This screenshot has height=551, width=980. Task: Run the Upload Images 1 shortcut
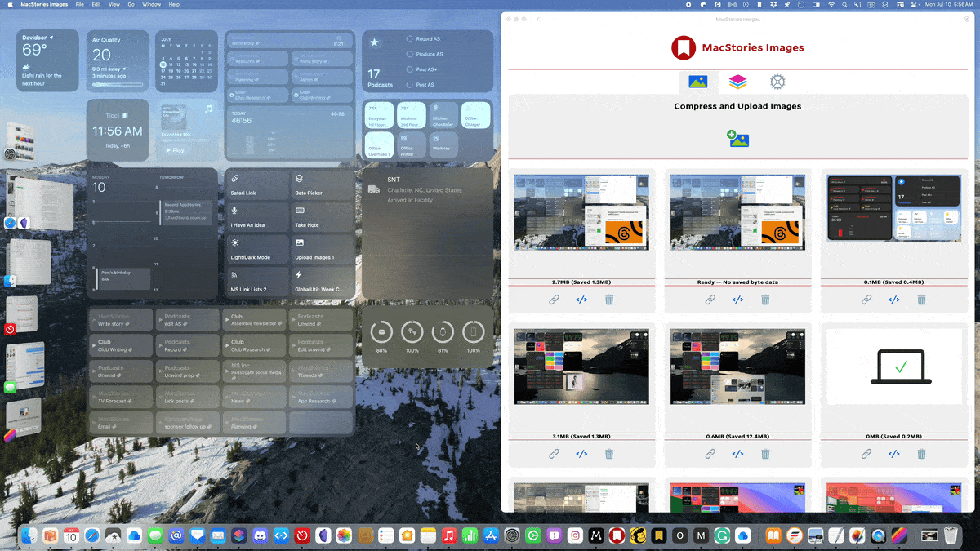(x=322, y=249)
